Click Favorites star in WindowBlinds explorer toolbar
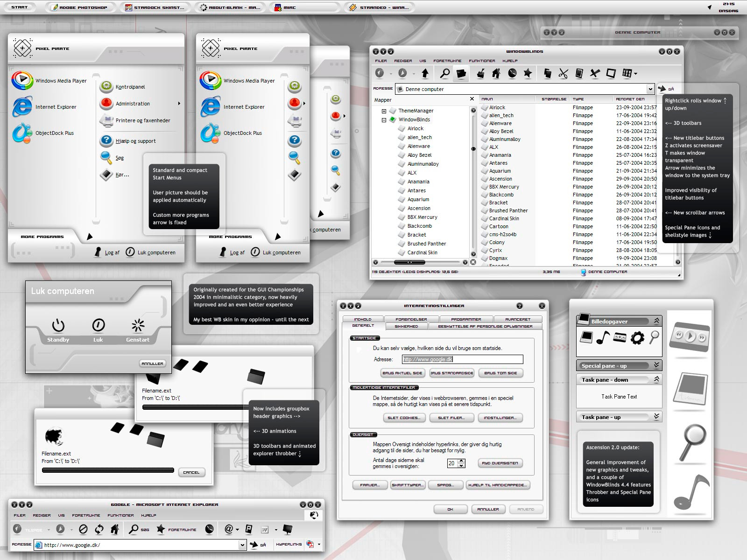This screenshot has width=747, height=560. [528, 73]
